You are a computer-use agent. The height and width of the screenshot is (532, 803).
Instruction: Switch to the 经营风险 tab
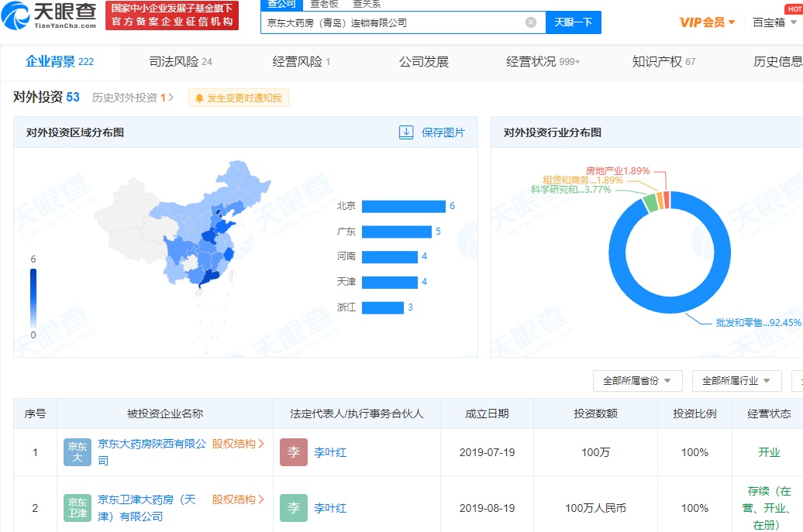click(x=301, y=62)
